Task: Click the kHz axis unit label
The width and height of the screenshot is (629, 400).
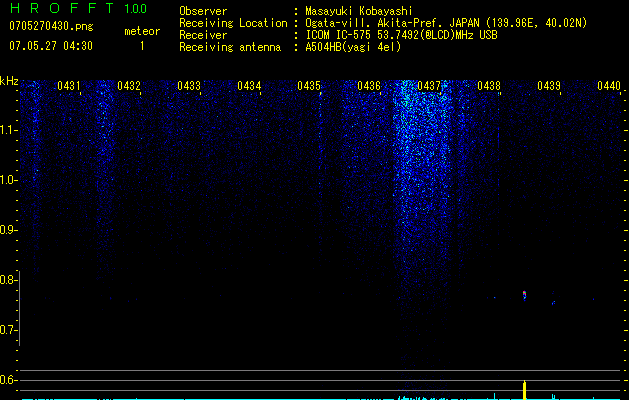Action: (9, 81)
